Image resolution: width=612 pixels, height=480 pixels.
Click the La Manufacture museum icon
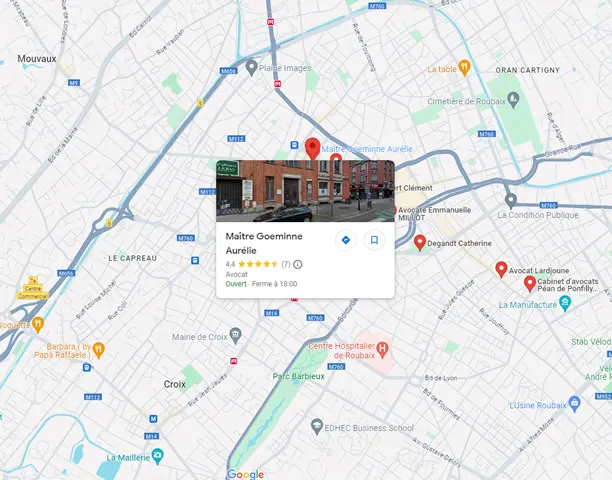565,304
